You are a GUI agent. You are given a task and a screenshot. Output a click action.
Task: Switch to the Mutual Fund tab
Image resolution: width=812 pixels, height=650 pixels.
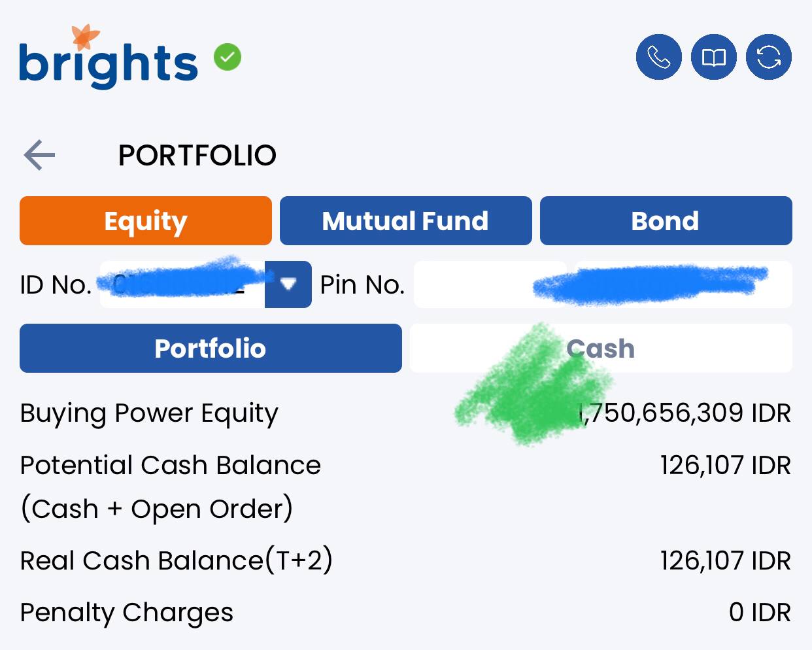pos(405,221)
